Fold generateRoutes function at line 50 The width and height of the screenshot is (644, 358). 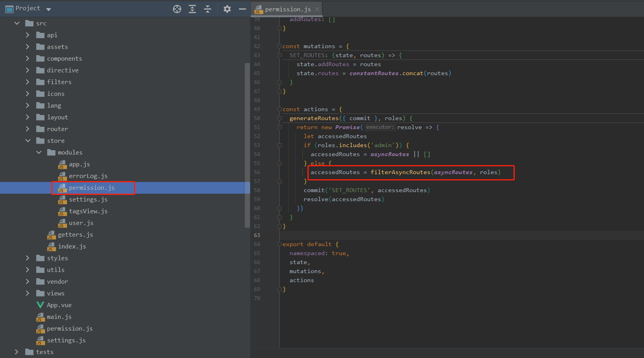point(279,118)
